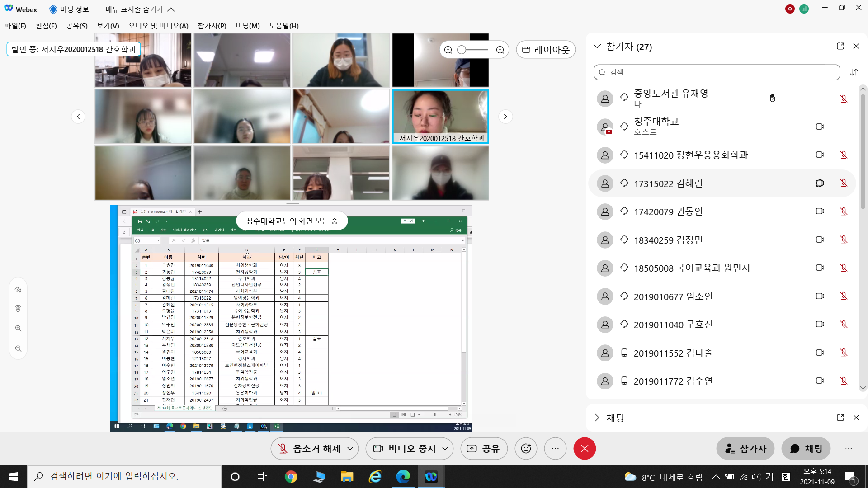
Task: Open video options dropdown next to 비디오 중지
Action: click(x=445, y=448)
